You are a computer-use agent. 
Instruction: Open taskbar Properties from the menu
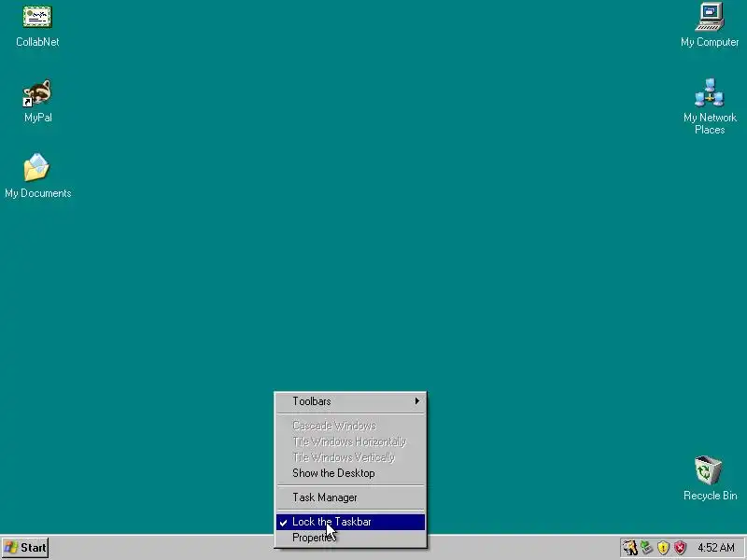351,538
